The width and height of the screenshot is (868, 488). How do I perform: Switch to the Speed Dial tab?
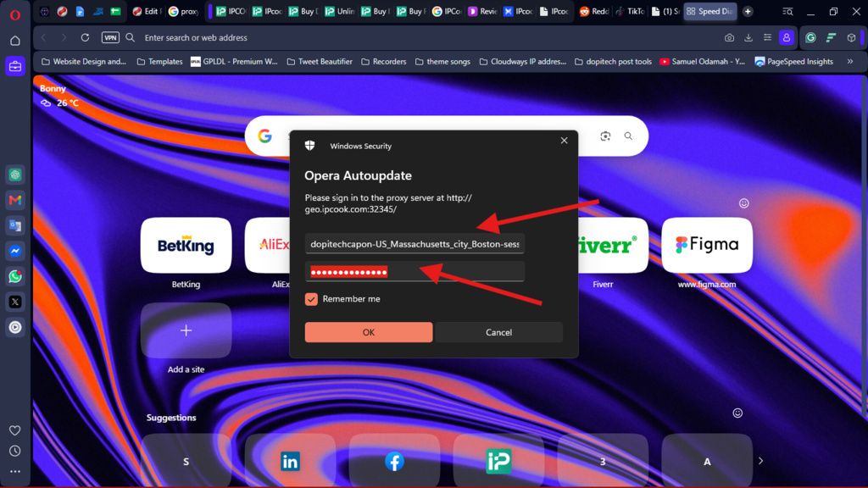tap(709, 11)
